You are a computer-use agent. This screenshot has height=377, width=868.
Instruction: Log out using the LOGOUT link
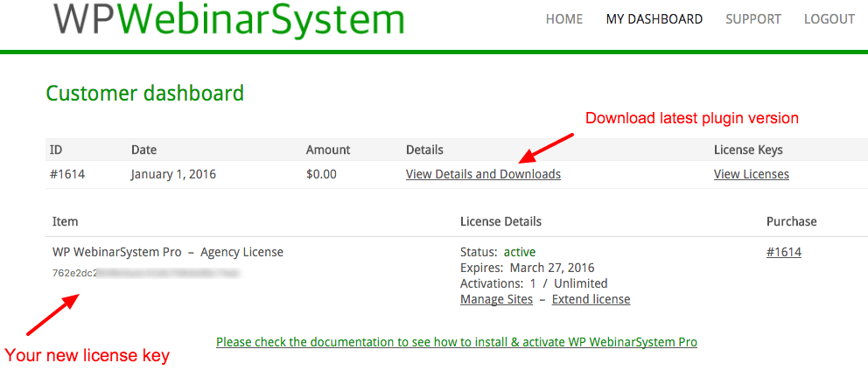tap(829, 19)
